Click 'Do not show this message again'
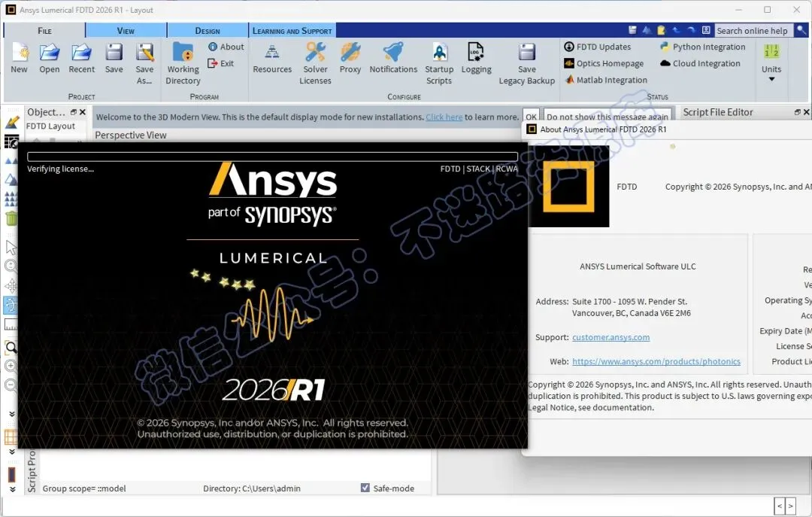The image size is (812, 517). [x=607, y=117]
